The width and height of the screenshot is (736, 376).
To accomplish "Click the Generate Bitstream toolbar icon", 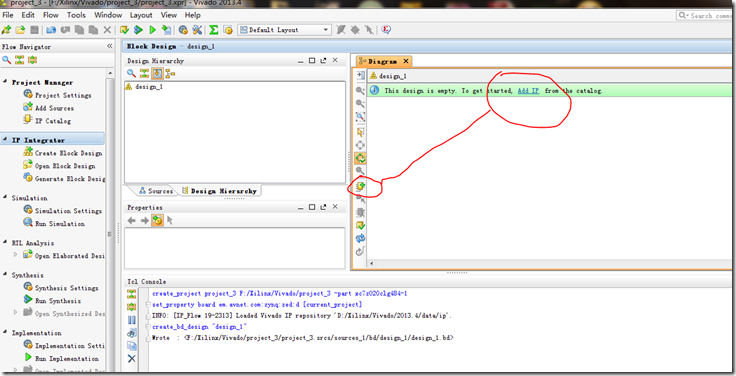I will point(166,30).
